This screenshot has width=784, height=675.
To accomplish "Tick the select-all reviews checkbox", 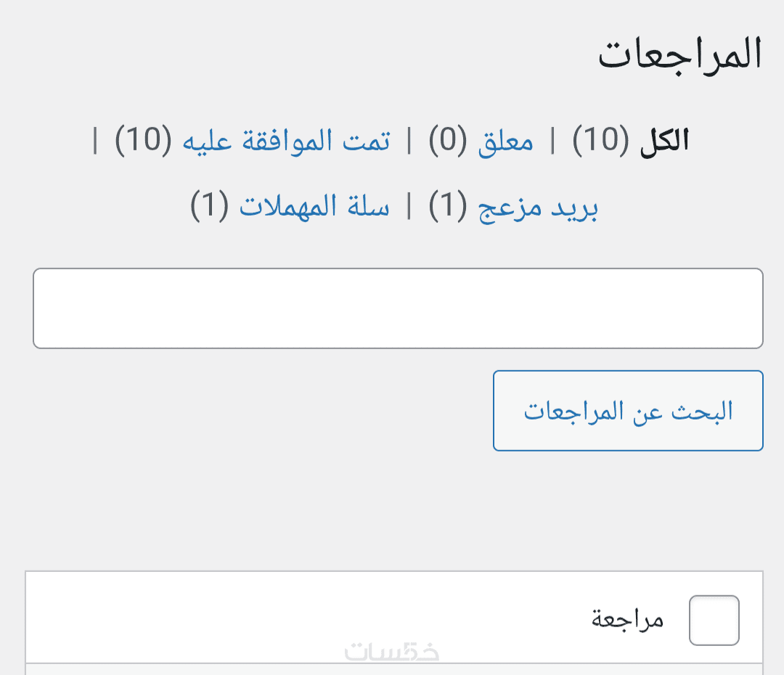I will 714,621.
